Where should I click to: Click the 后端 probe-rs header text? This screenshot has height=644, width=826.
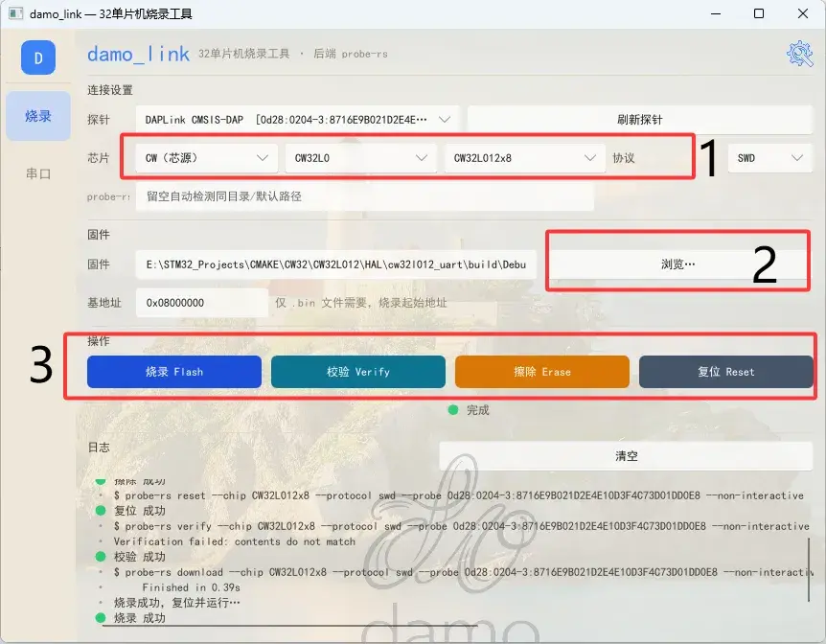pyautogui.click(x=351, y=54)
